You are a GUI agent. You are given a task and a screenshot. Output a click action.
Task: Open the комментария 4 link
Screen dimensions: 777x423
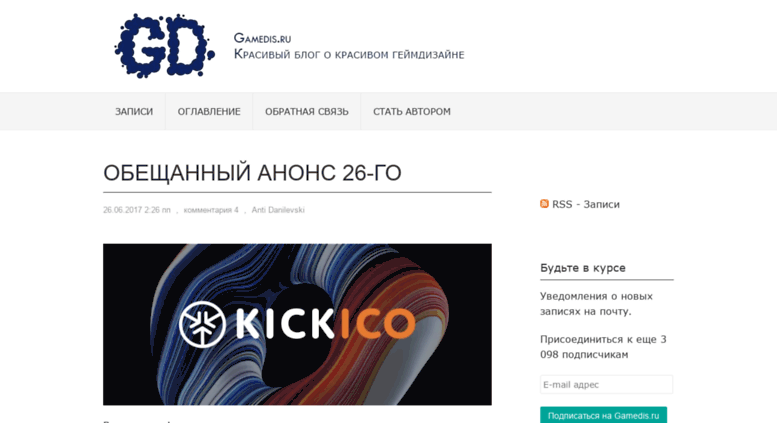click(x=211, y=210)
